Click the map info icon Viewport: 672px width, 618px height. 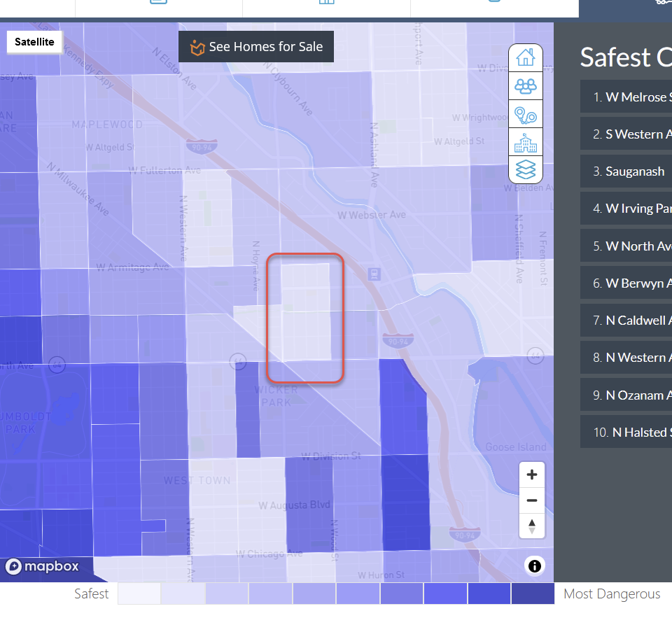[535, 566]
